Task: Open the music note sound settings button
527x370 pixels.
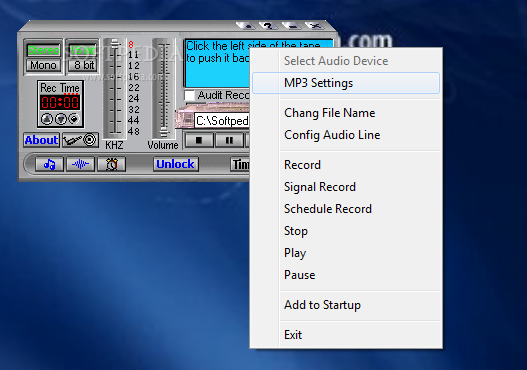Action: click(x=49, y=164)
